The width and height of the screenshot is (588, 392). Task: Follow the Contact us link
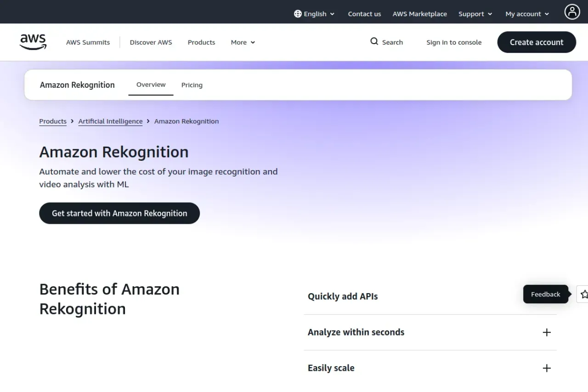pos(364,14)
